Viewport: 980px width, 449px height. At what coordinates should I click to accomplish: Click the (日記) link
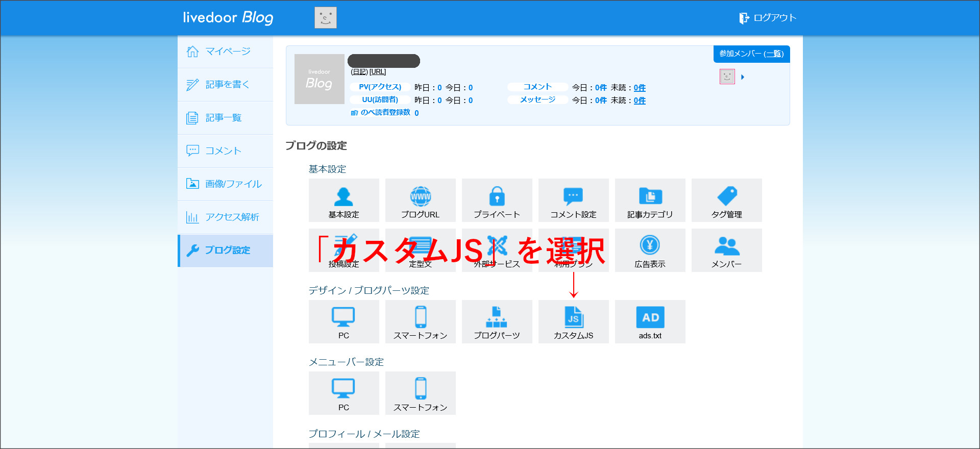pyautogui.click(x=359, y=72)
